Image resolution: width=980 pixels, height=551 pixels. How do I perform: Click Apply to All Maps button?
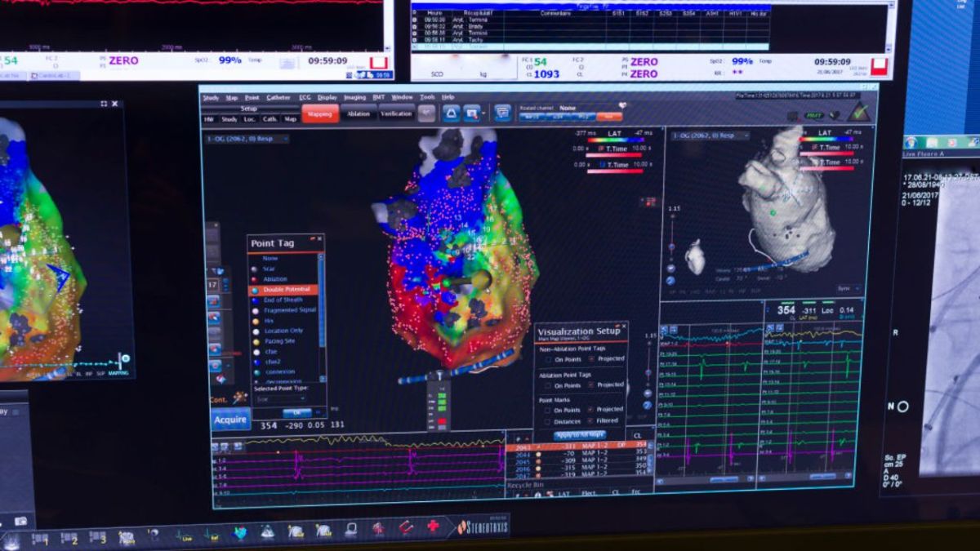580,435
